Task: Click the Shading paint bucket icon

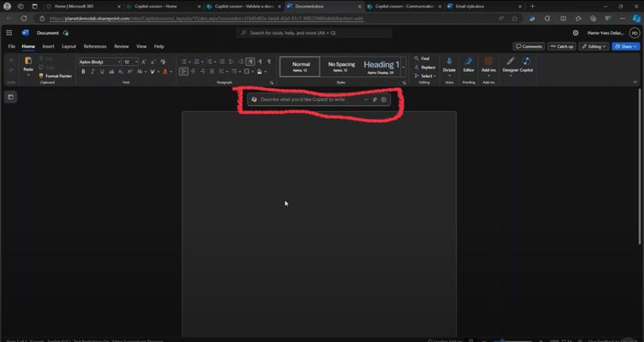Action: 260,72
